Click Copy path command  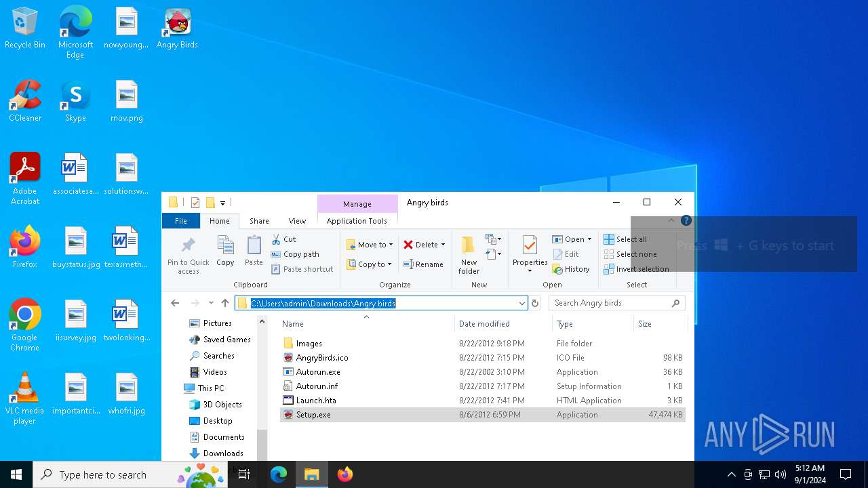[296, 254]
